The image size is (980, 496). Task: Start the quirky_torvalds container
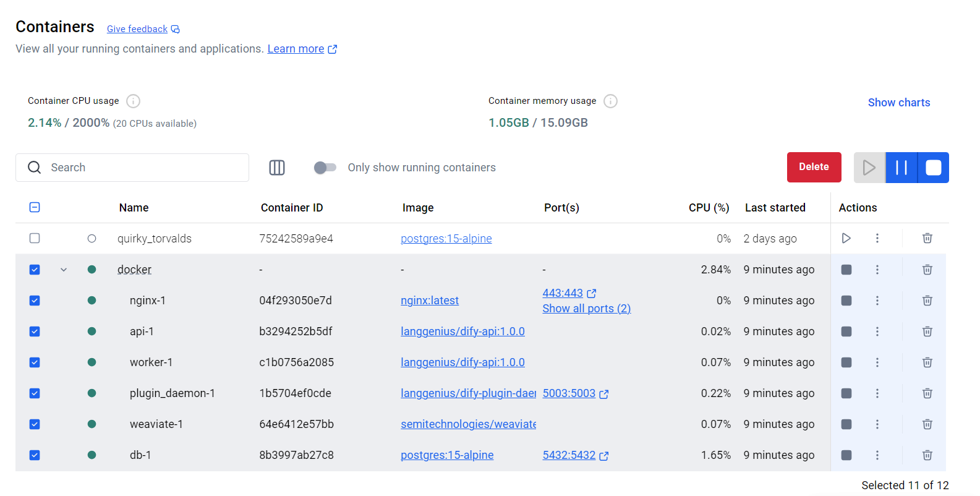point(846,238)
